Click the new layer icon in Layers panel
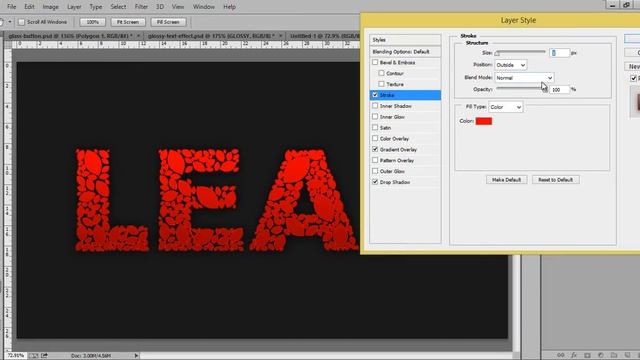Viewport: 640px width, 360px height. tap(627, 355)
